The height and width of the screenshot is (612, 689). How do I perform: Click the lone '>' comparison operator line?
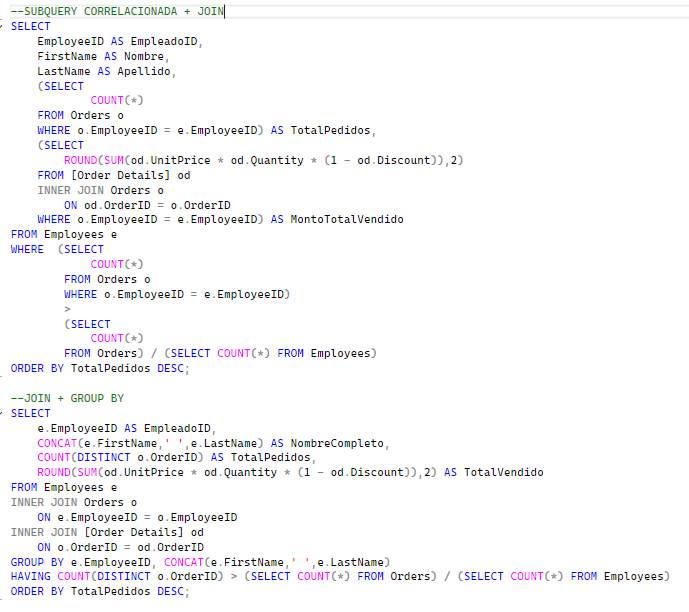67,309
